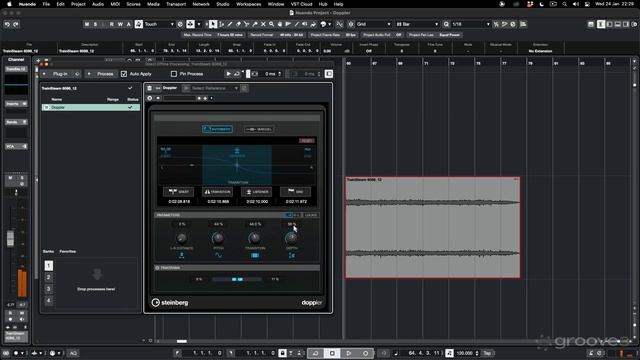This screenshot has height=360, width=640.
Task: Select the Split scissors tool
Action: pos(247,24)
